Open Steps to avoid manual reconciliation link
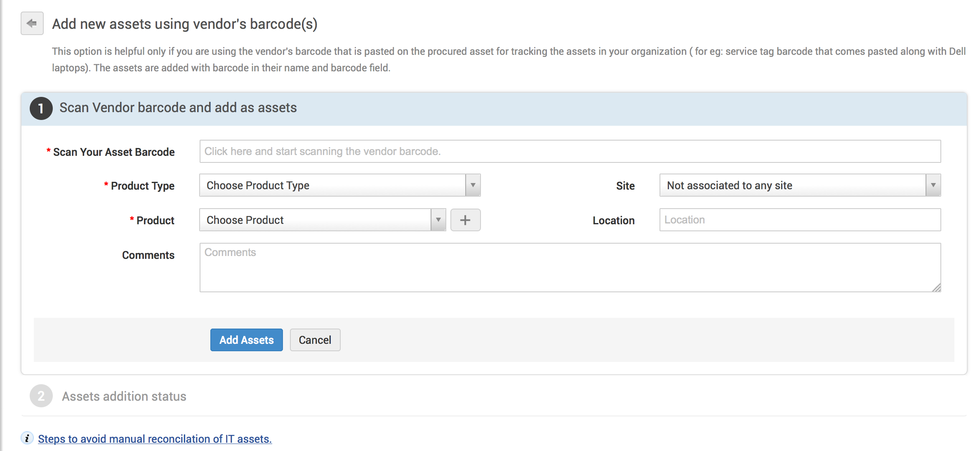The image size is (980, 451). coord(155,439)
